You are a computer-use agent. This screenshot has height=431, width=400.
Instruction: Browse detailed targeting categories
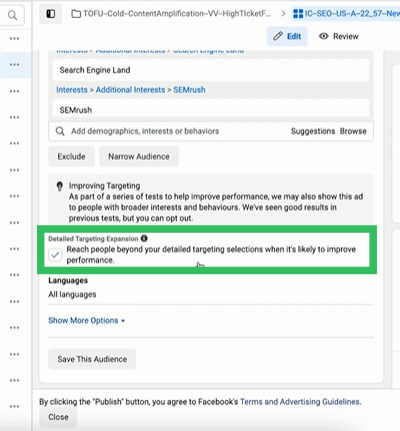[x=353, y=131]
